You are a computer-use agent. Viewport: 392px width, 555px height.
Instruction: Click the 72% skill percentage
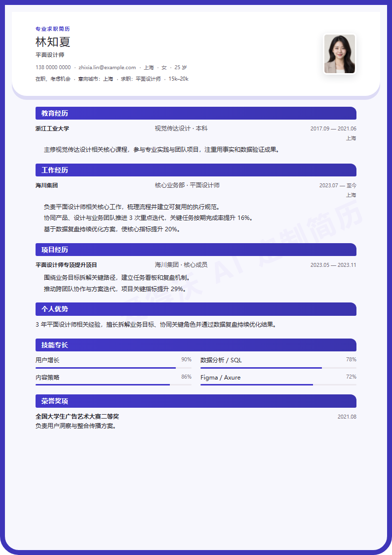[x=351, y=377]
